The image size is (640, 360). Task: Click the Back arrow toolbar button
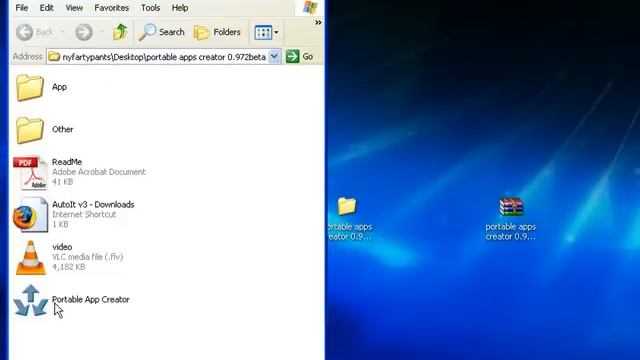[34, 32]
